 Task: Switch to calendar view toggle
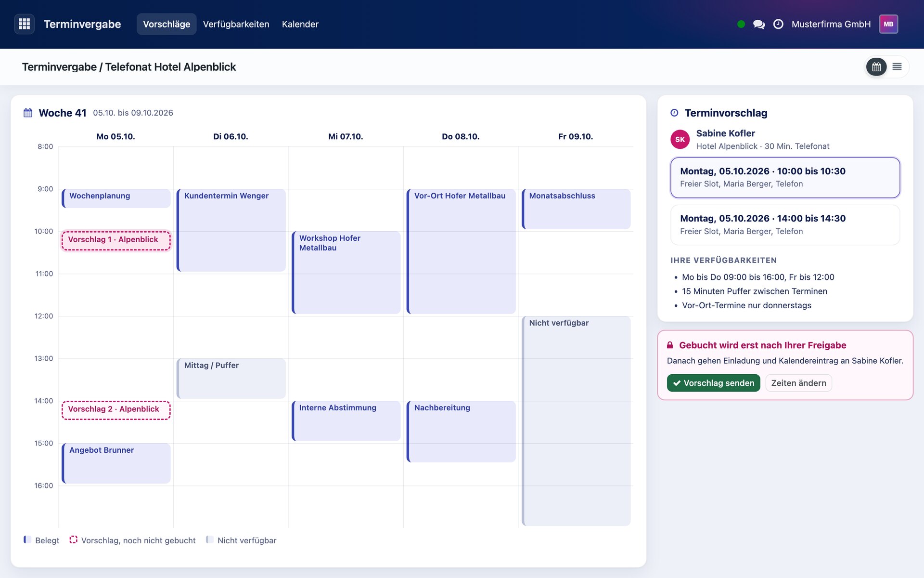[876, 67]
